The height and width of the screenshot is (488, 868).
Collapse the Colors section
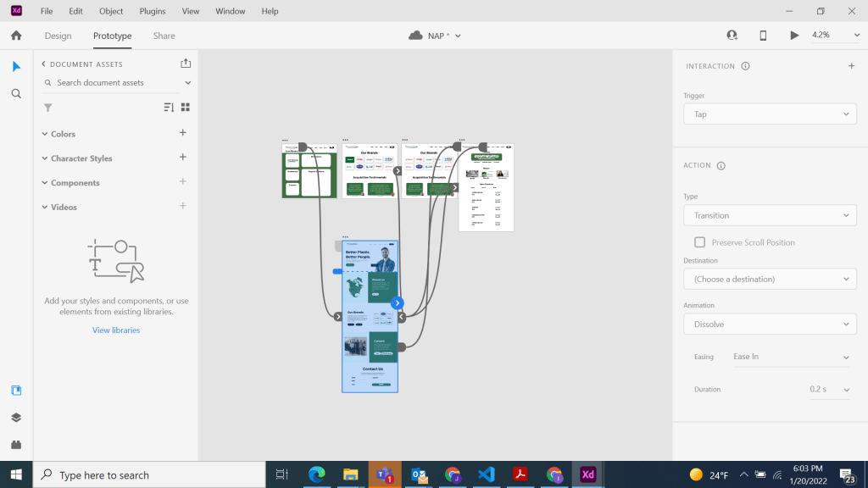[x=45, y=134]
